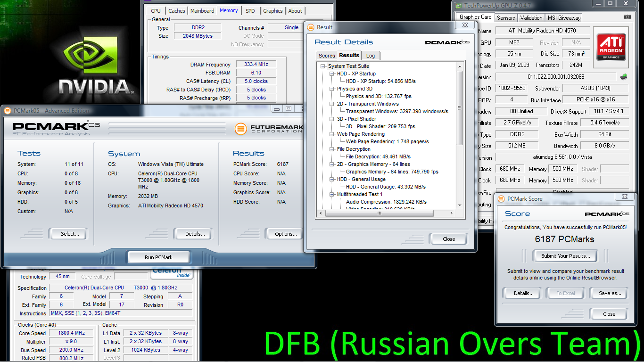Collapse the System Test Suite tree node
Viewport: 644px width, 362px height.
[x=323, y=66]
